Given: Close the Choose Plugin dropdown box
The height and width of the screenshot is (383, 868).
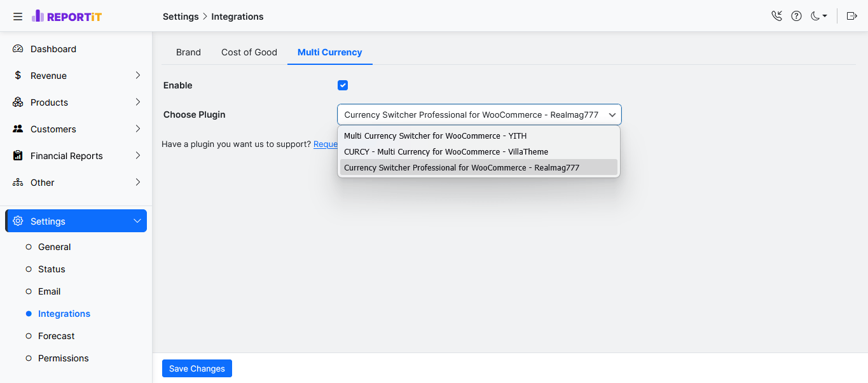Looking at the screenshot, I should click(x=479, y=115).
